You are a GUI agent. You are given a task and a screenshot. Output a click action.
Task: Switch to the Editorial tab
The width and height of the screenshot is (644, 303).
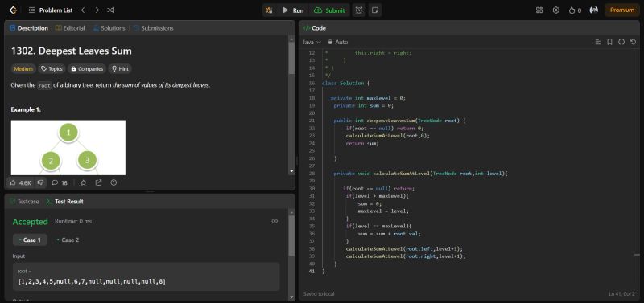70,28
